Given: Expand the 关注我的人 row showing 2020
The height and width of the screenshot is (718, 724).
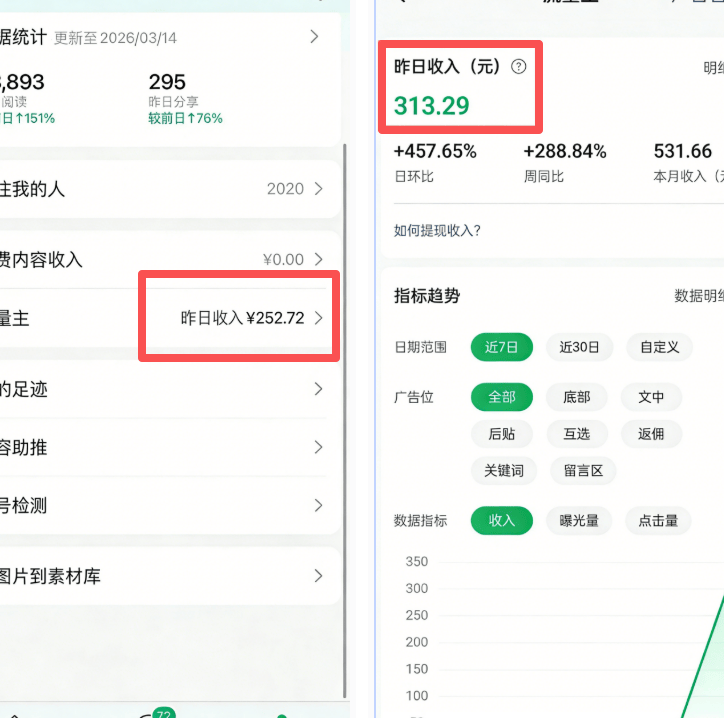Looking at the screenshot, I should click(318, 189).
